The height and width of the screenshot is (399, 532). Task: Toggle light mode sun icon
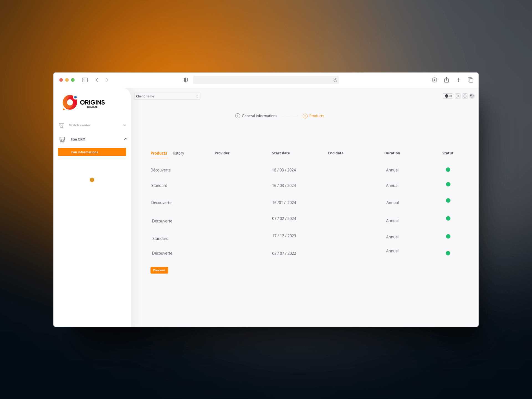[458, 96]
